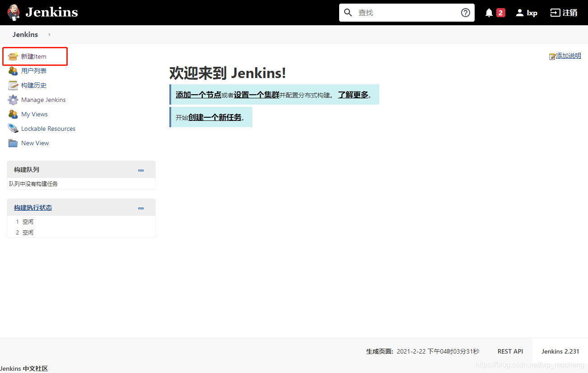Follow the 添加一个节点 link
Image resolution: width=588 pixels, height=373 pixels.
[198, 95]
